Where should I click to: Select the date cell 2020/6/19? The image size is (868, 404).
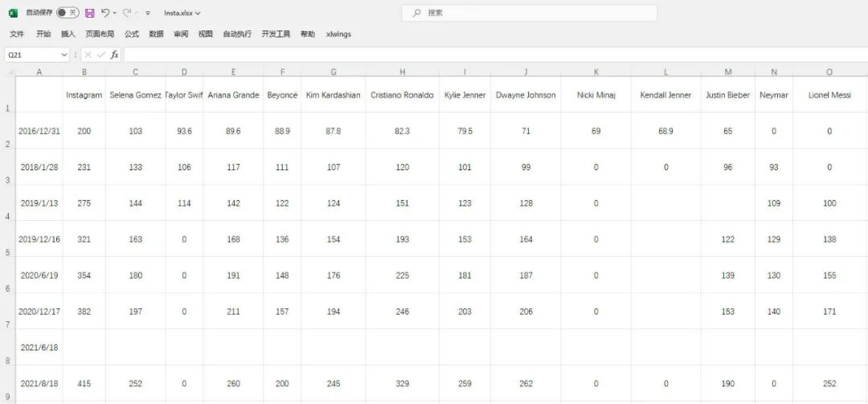pos(39,275)
